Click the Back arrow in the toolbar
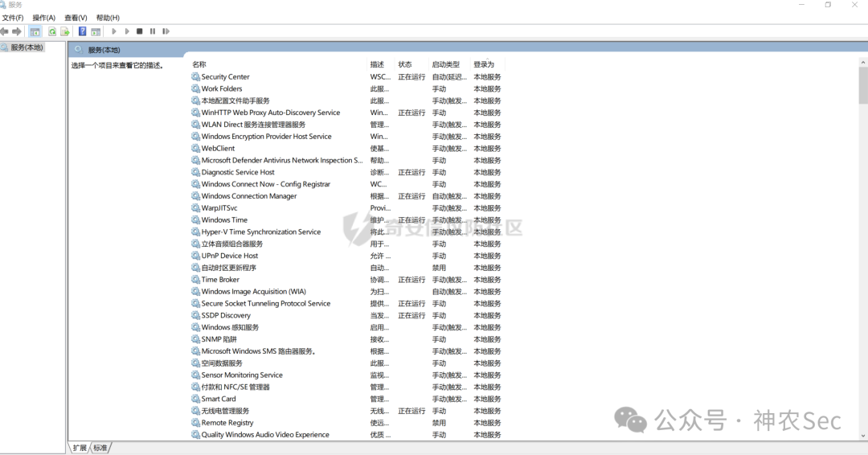This screenshot has height=455, width=868. [5, 31]
